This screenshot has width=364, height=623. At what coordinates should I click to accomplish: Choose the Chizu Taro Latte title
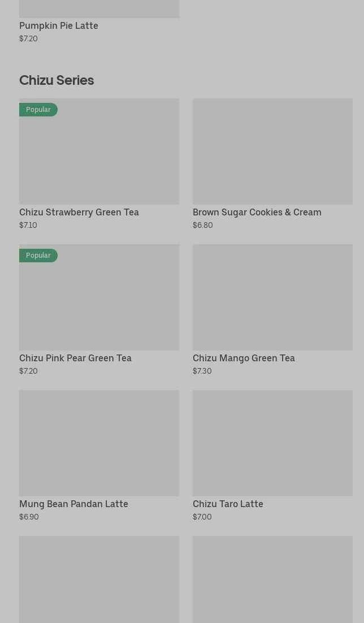(228, 504)
